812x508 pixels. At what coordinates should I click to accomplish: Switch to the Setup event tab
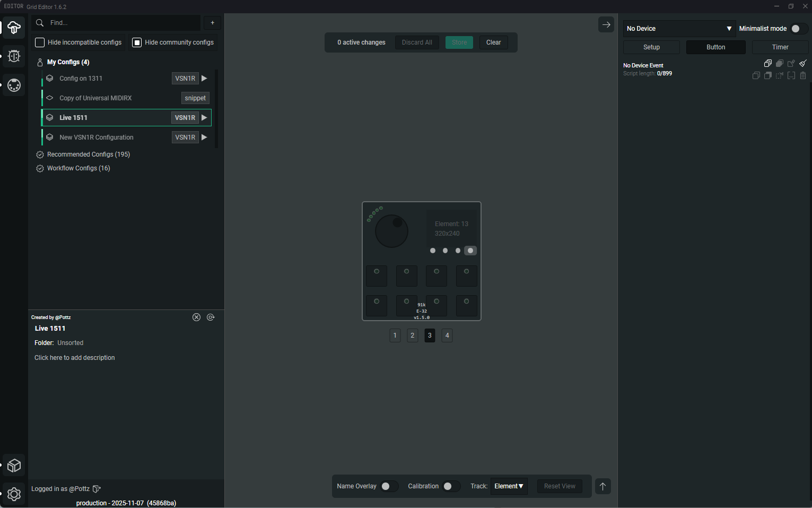651,47
